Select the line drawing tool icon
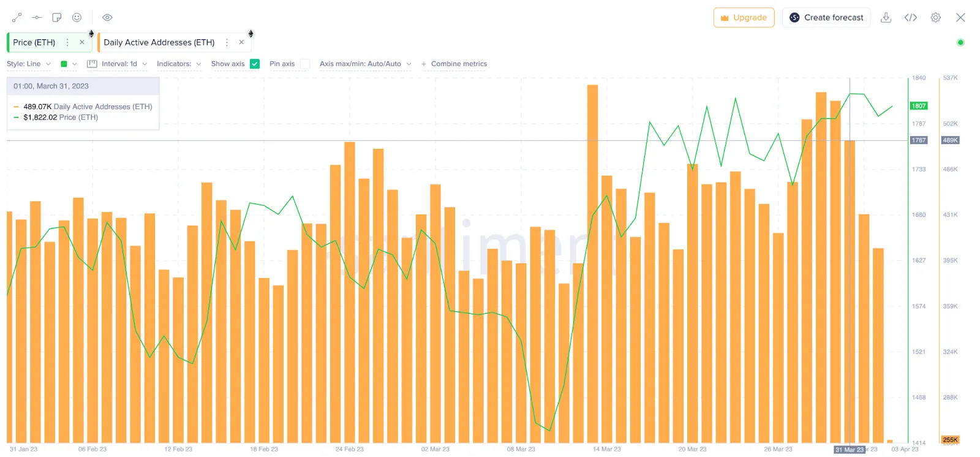980x457 pixels. [17, 18]
